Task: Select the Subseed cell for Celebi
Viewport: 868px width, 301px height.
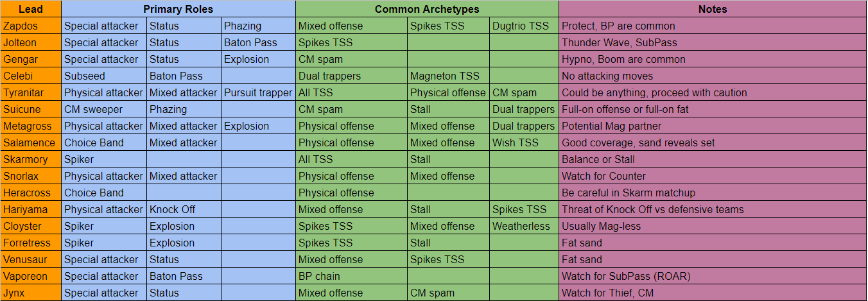Action: 104,76
